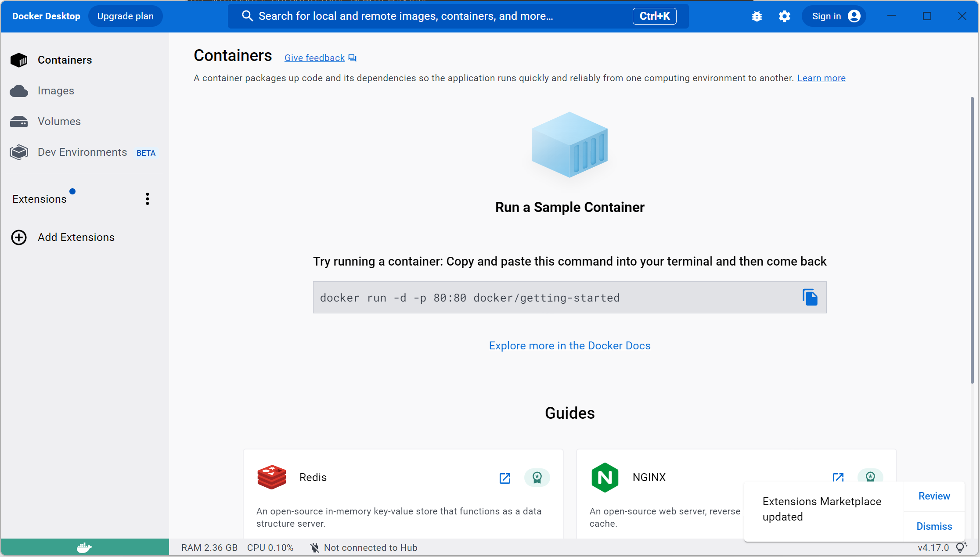980x557 pixels.
Task: Open the Learn more link about containers
Action: (821, 78)
